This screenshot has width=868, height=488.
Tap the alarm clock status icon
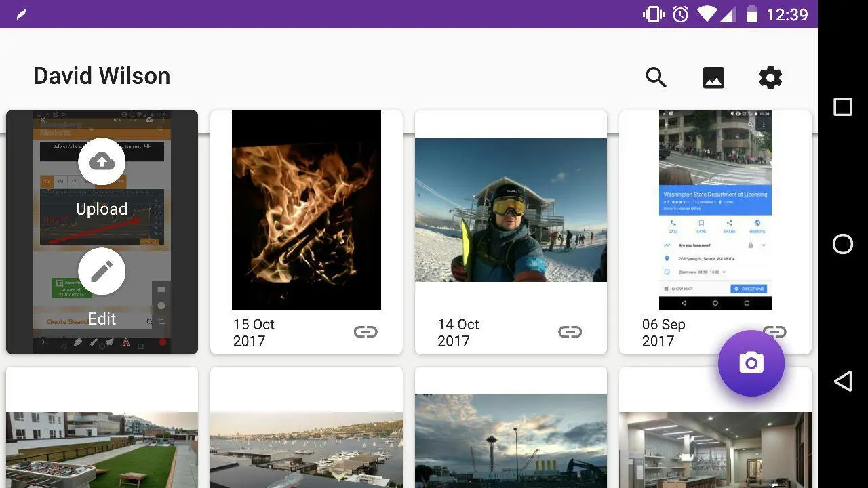click(x=681, y=14)
